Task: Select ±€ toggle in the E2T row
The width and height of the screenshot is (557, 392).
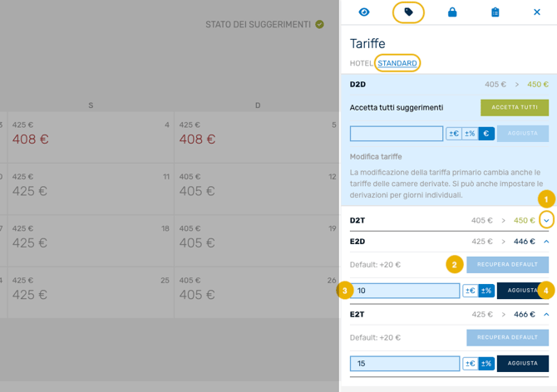Action: click(471, 364)
